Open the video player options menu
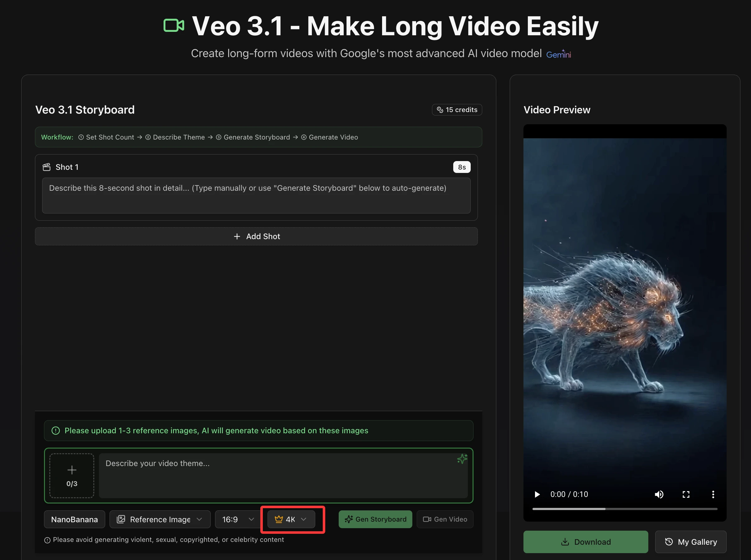Viewport: 751px width, 560px height. [x=713, y=494]
